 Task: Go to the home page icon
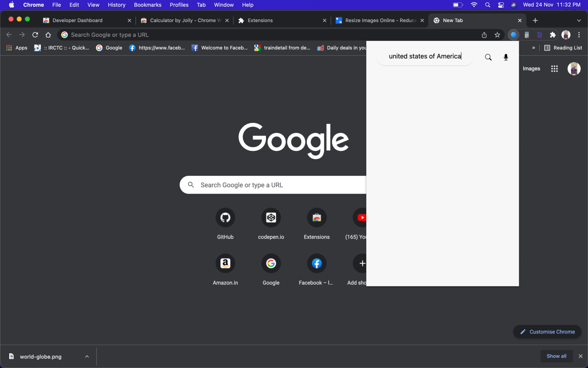[x=48, y=35]
